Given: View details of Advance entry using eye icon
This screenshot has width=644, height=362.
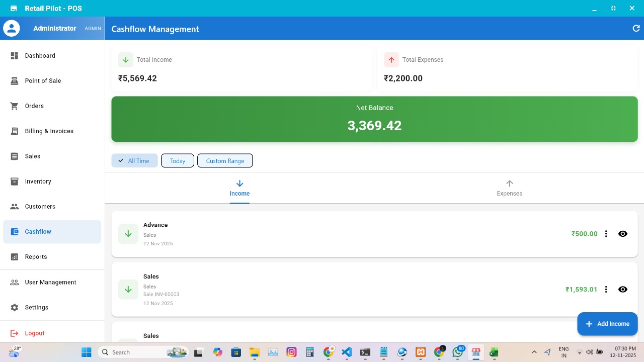Looking at the screenshot, I should [x=623, y=234].
